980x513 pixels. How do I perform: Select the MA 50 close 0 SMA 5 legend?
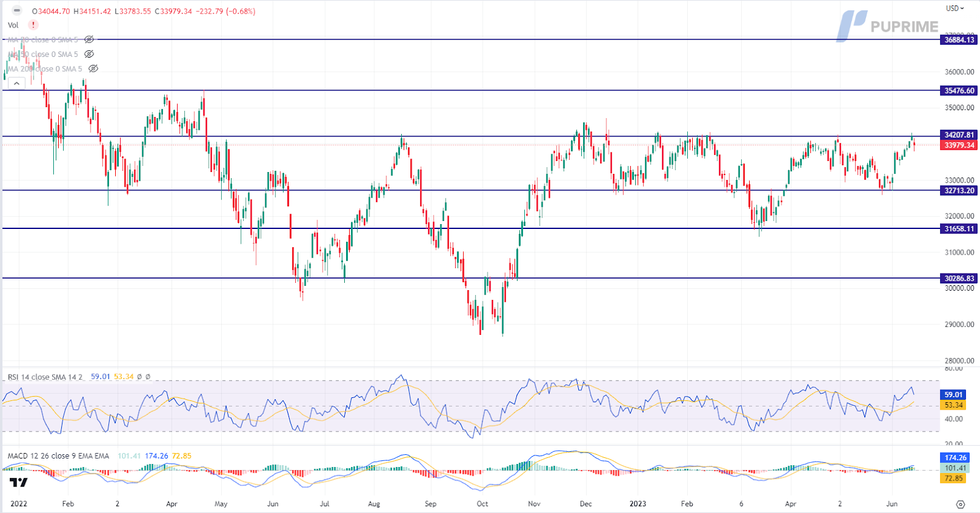pos(43,54)
